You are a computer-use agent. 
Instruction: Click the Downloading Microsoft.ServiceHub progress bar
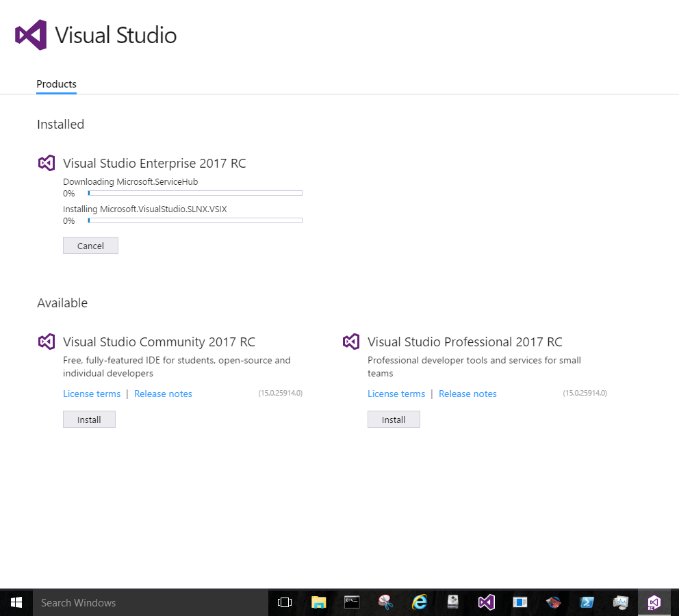[195, 193]
